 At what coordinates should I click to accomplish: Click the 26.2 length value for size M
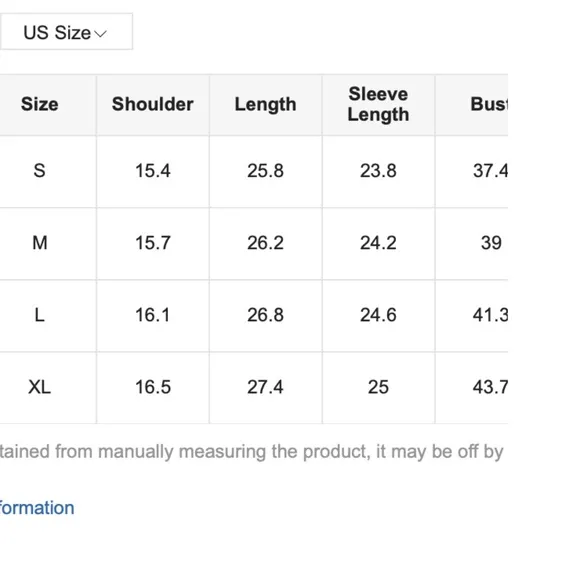(266, 243)
